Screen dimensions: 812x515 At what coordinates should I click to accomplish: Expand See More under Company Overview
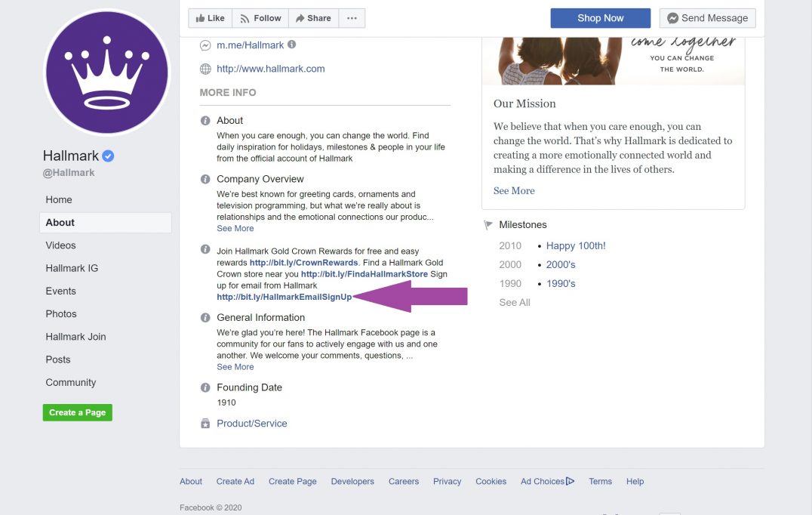[x=235, y=228]
